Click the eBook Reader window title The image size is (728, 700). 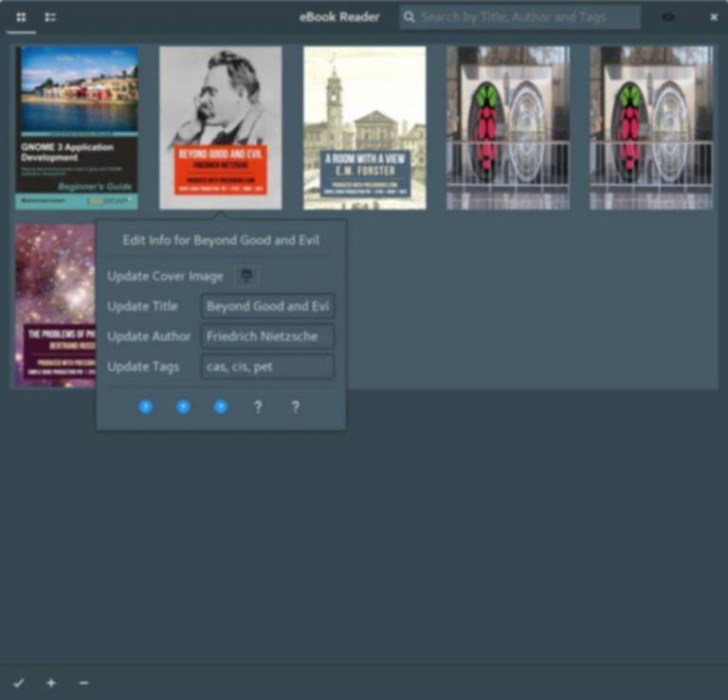[339, 17]
